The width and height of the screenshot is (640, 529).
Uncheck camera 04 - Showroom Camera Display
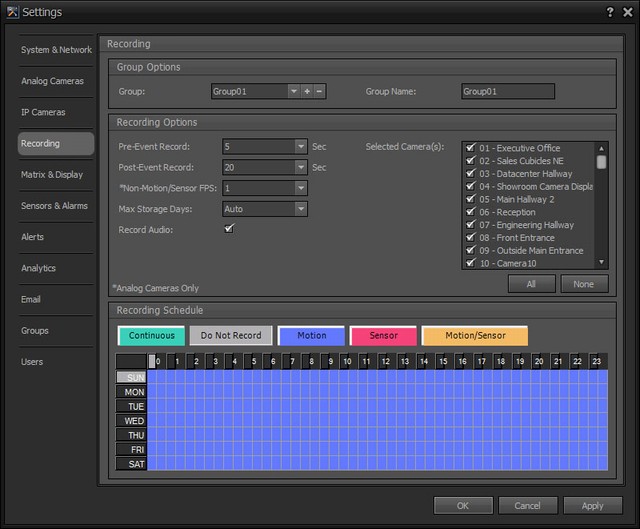coord(471,187)
